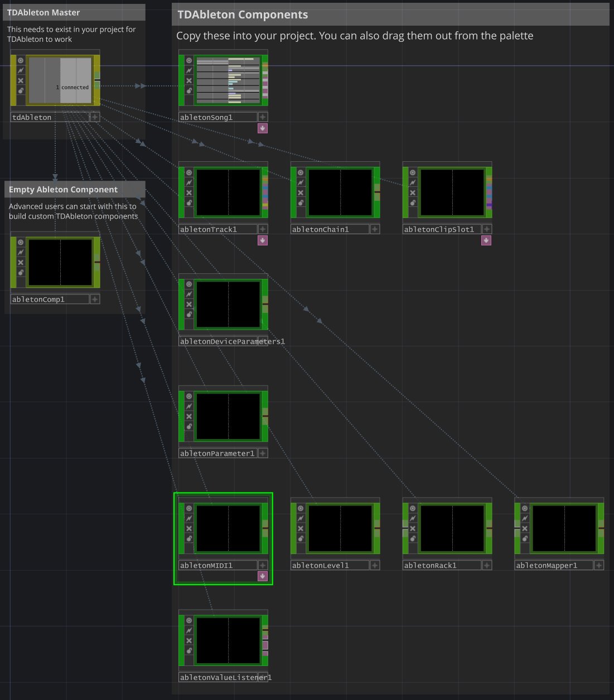The width and height of the screenshot is (614, 700).
Task: Click the purple update arrow below abletonClipSlot1
Action: [x=486, y=240]
